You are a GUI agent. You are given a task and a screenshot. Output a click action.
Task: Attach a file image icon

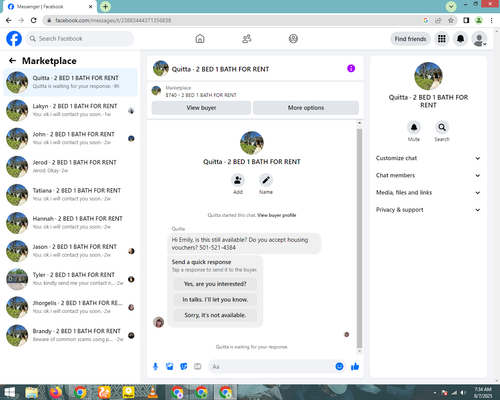(170, 367)
